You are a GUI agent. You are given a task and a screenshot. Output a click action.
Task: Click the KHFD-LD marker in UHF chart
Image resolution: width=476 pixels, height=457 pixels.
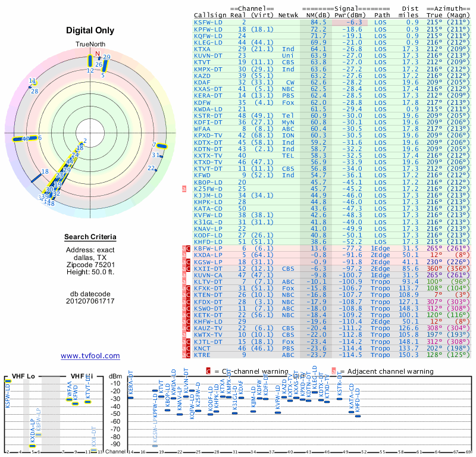click(358, 416)
